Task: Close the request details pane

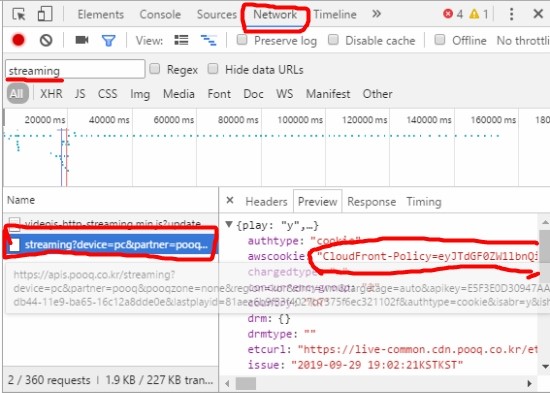Action: (x=230, y=200)
